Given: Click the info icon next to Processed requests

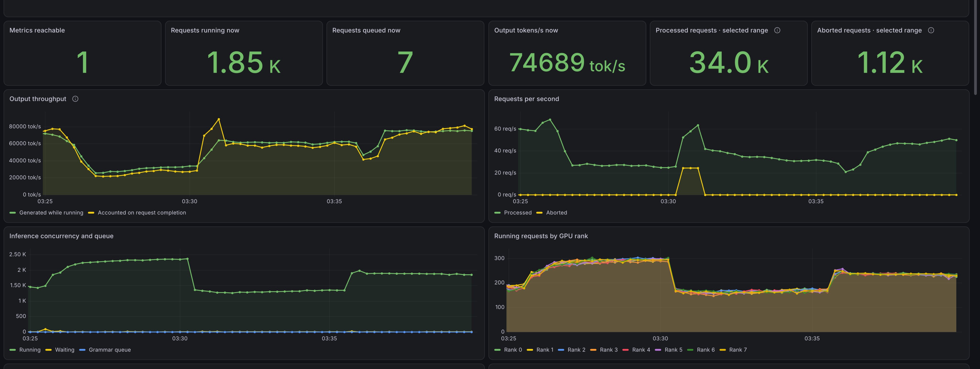Looking at the screenshot, I should pyautogui.click(x=777, y=30).
